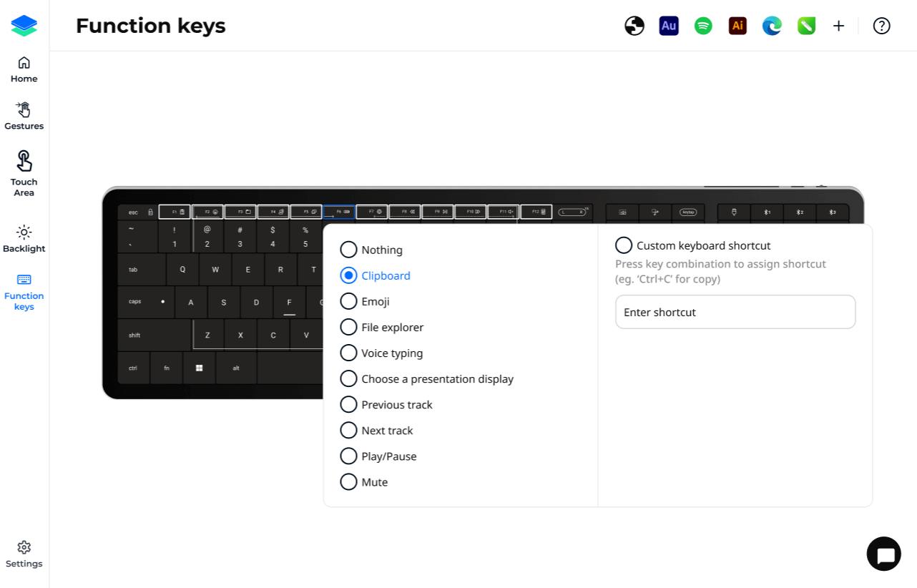
Task: Select the Adobe Audition app profile
Action: point(669,26)
